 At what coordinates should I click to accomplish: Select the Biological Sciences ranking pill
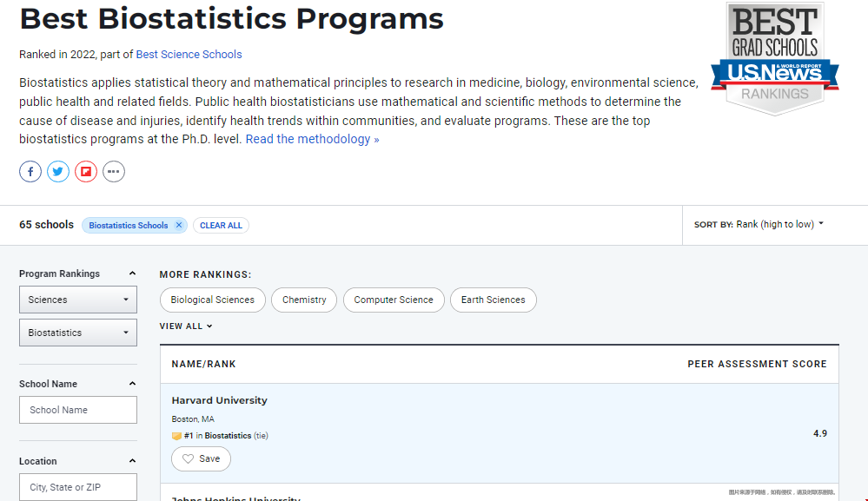click(213, 300)
